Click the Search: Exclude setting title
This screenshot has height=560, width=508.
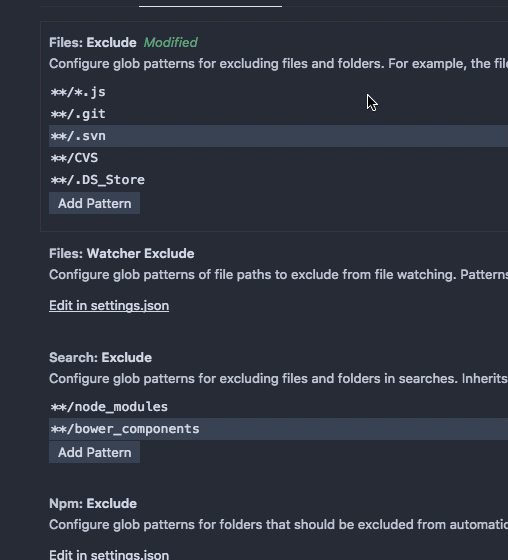click(100, 358)
